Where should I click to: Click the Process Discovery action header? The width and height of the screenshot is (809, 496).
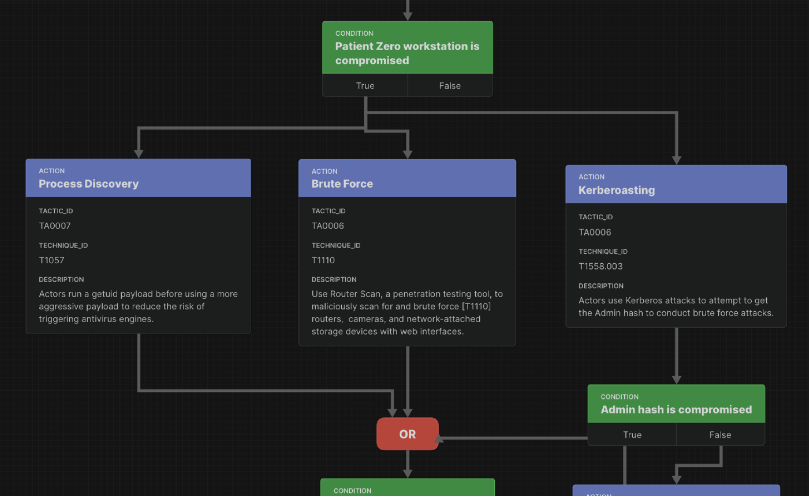(138, 178)
